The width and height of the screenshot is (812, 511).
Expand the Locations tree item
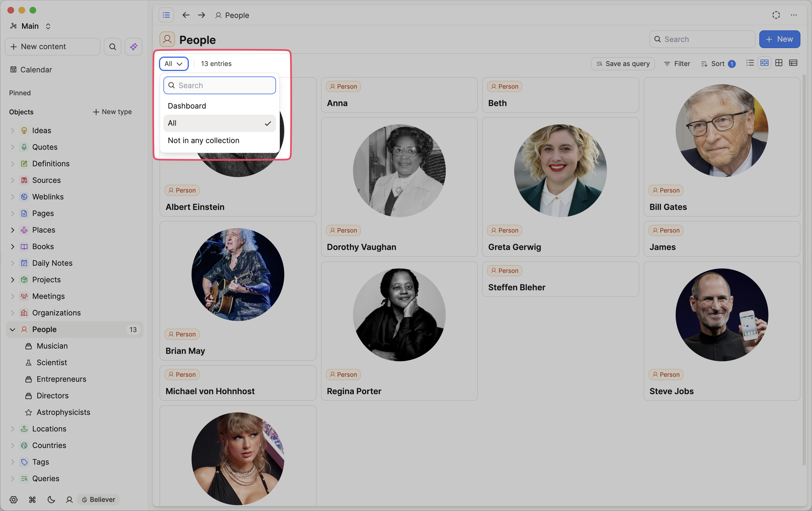[x=12, y=429]
